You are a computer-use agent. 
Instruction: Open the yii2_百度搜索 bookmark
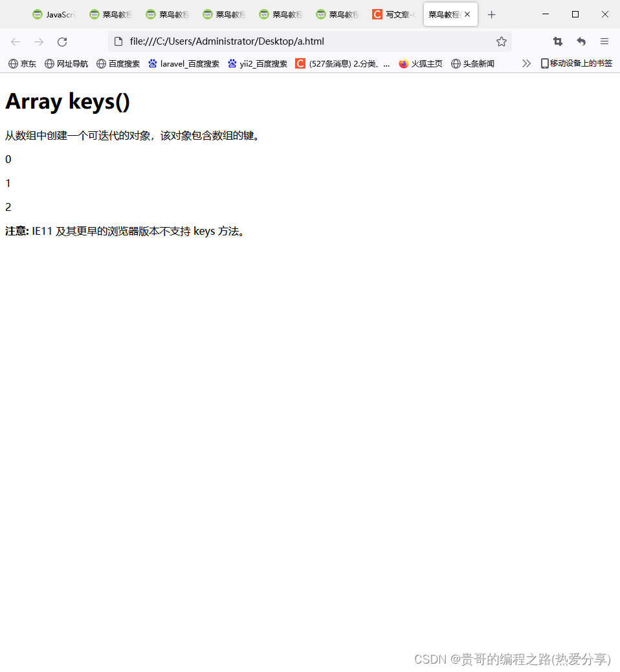pyautogui.click(x=256, y=63)
